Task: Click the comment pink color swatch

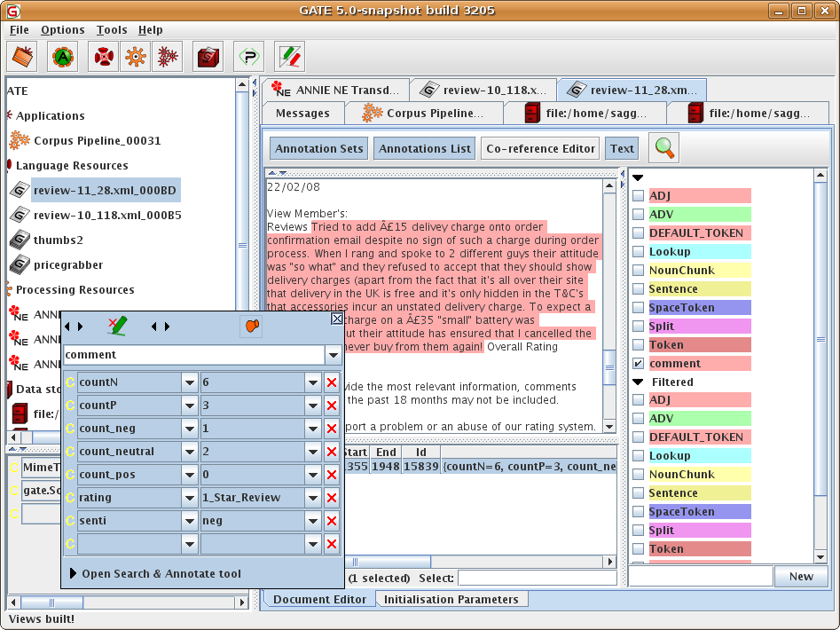Action: pos(700,364)
